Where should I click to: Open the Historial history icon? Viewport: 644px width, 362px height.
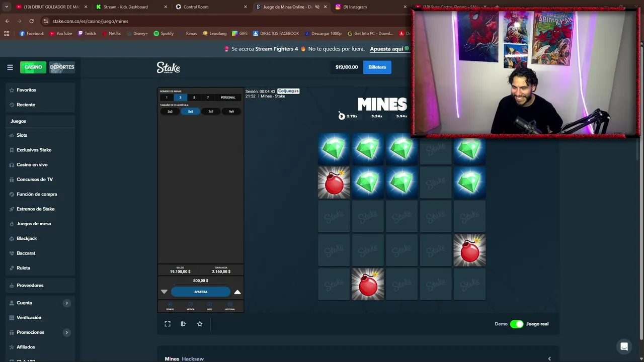click(x=230, y=306)
